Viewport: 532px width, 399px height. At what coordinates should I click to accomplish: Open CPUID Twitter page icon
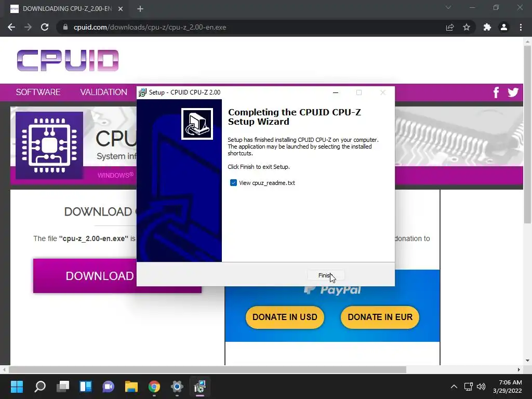point(513,92)
